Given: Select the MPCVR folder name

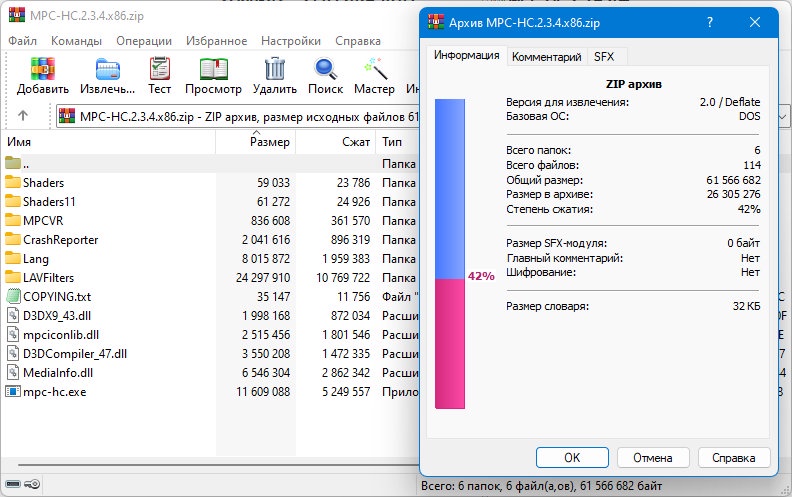Looking at the screenshot, I should 43,221.
